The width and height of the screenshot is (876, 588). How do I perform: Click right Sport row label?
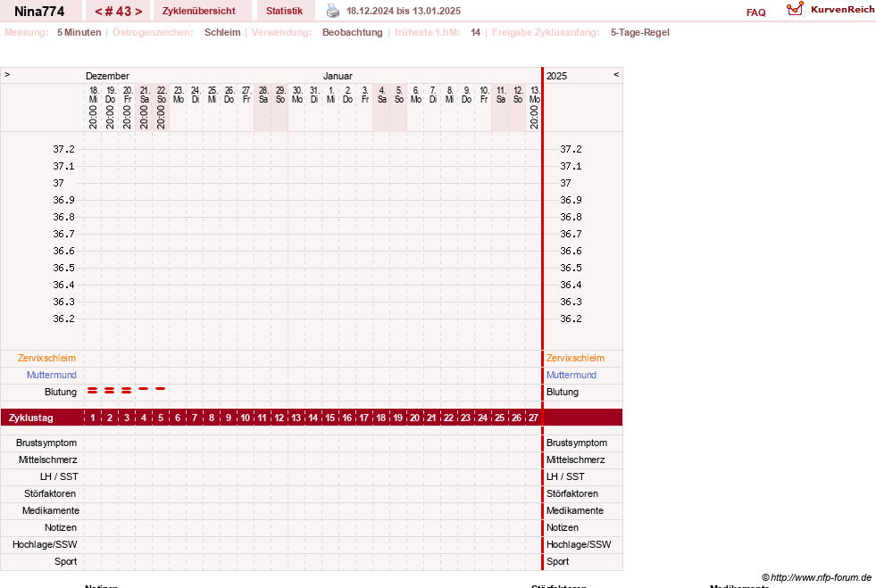pyautogui.click(x=557, y=561)
